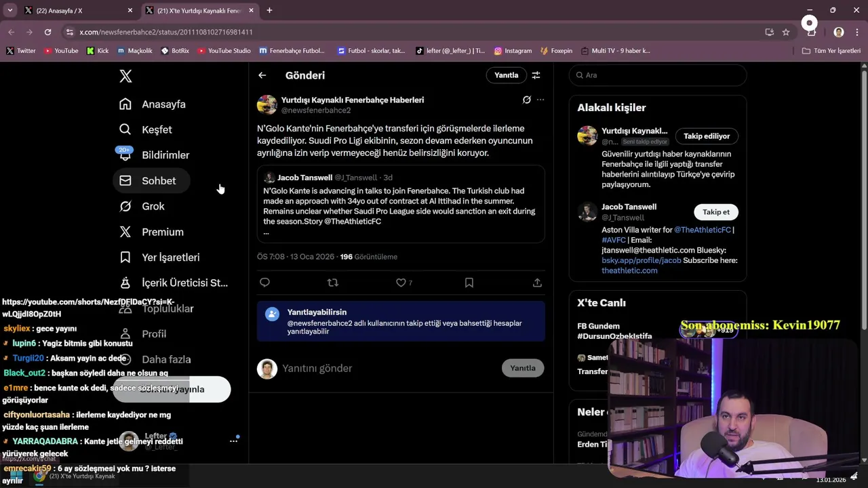Click Yanıtla submit reply button
The width and height of the screenshot is (868, 488).
(523, 368)
